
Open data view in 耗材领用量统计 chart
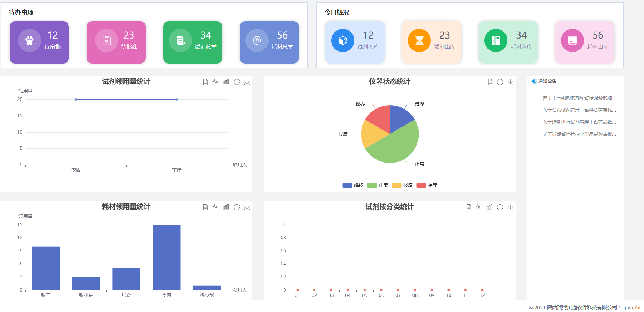tap(205, 207)
